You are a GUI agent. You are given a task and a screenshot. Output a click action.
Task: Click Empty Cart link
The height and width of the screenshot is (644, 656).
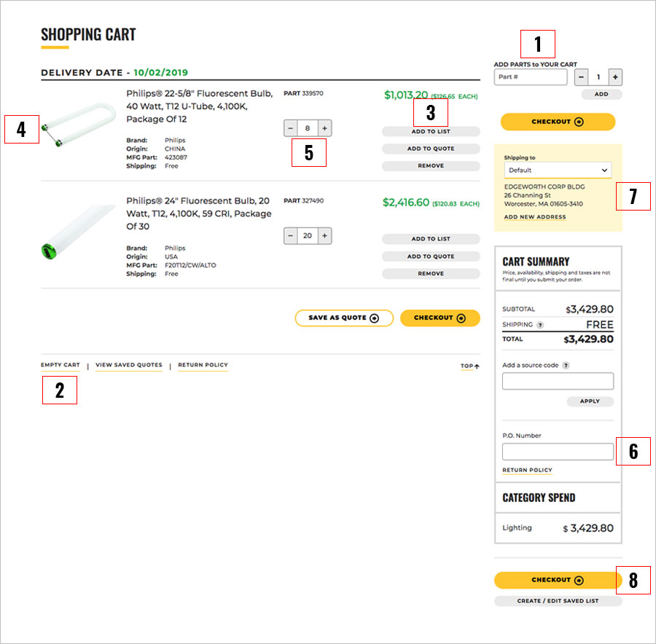60,365
